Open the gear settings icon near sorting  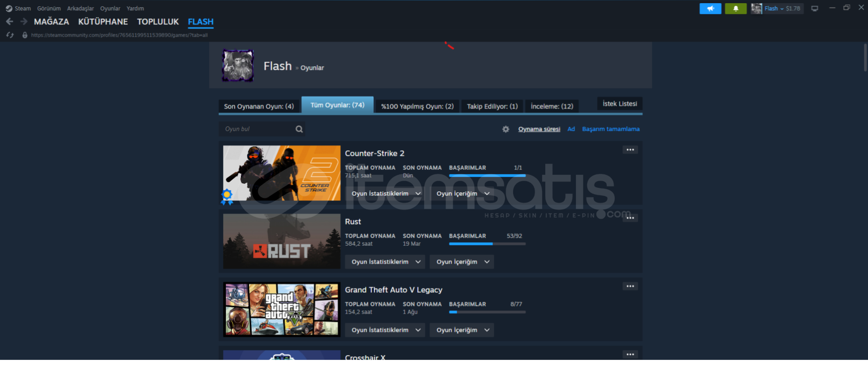(x=506, y=129)
